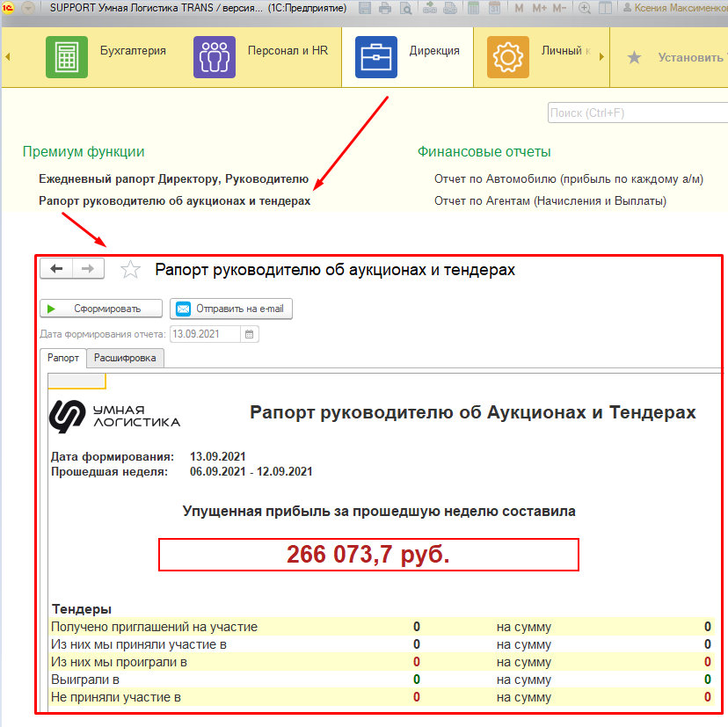Image resolution: width=728 pixels, height=727 pixels.
Task: Click the Финансовые отчеты heading
Action: point(484,152)
